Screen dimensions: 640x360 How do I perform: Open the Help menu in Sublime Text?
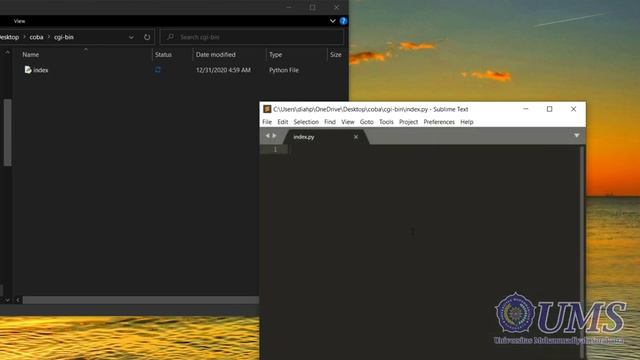click(x=467, y=122)
